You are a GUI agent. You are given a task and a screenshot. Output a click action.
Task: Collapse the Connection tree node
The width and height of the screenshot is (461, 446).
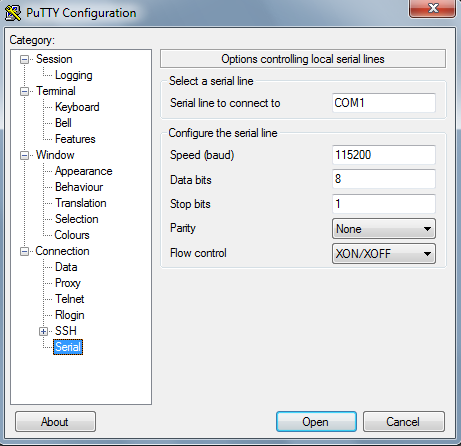click(24, 252)
